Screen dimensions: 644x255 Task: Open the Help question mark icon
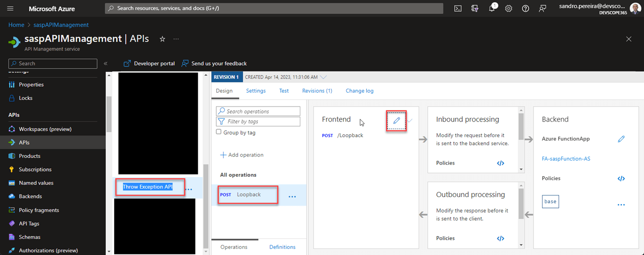pos(525,8)
